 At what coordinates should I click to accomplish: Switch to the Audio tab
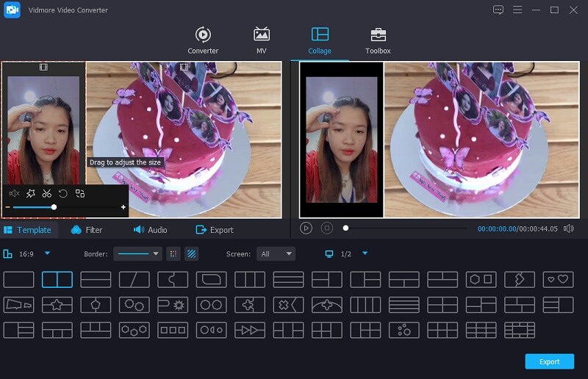[x=150, y=230]
